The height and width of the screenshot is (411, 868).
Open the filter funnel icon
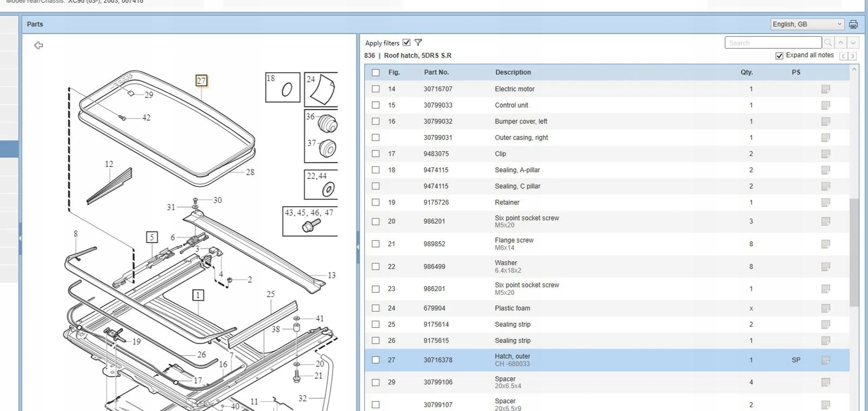[418, 42]
